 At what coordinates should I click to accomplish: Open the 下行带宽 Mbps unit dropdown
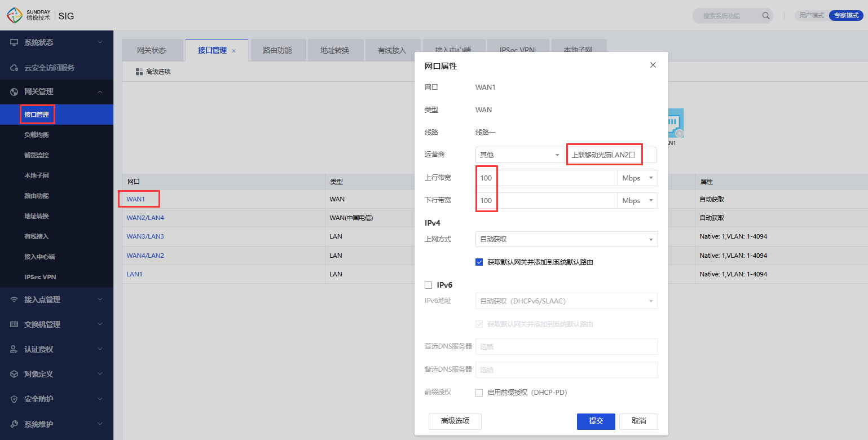click(638, 201)
